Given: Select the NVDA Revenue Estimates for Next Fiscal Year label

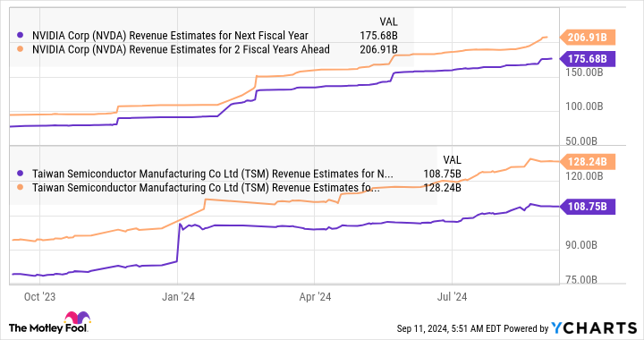Looking at the screenshot, I should 170,36.
